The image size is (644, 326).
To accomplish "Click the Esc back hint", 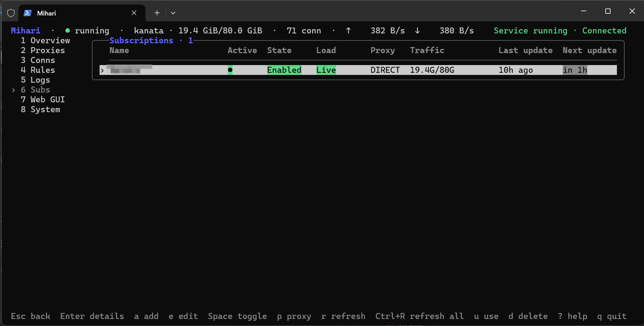I will click(x=31, y=316).
